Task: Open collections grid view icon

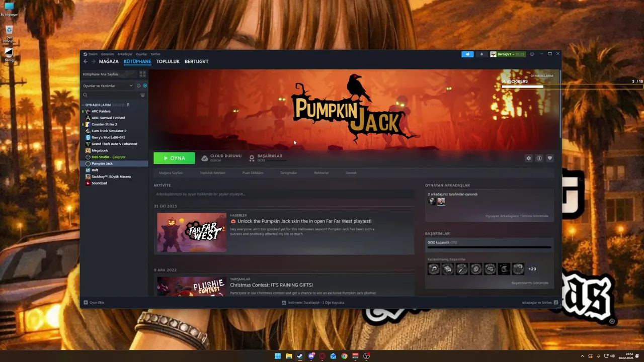Action: (x=142, y=74)
